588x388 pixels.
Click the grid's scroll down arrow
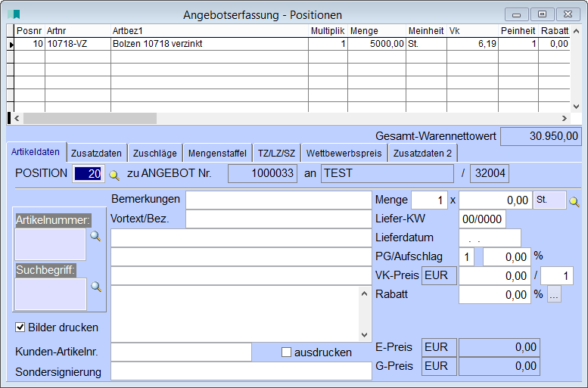coord(576,107)
